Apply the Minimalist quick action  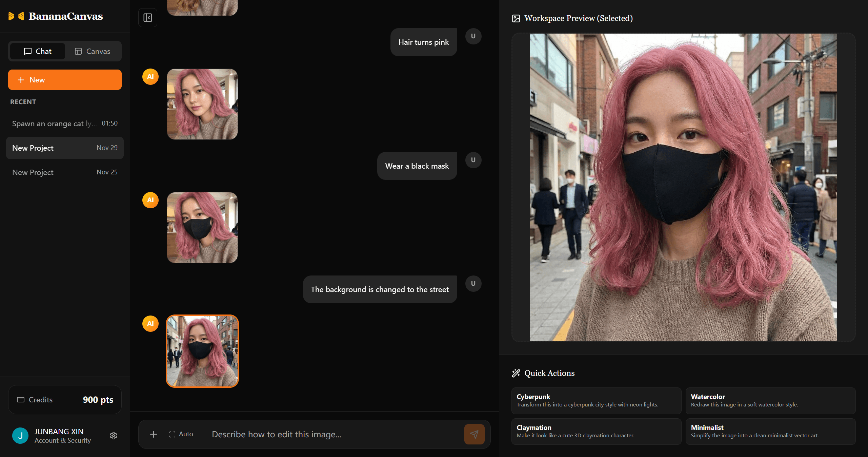[x=770, y=431]
